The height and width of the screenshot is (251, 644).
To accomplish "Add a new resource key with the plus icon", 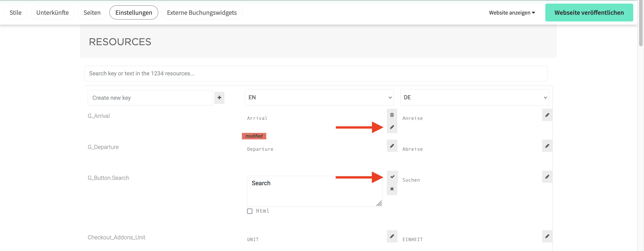I will 219,98.
